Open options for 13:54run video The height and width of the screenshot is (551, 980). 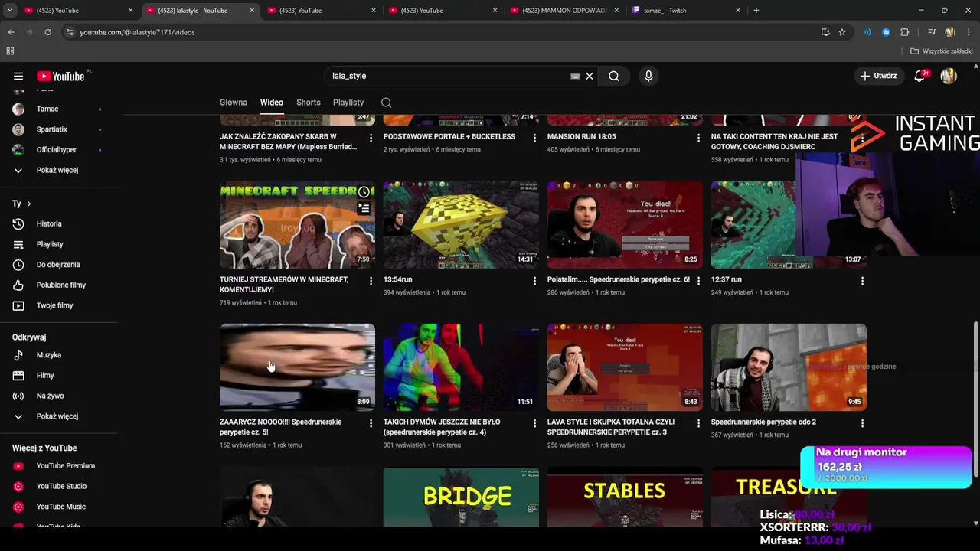(534, 281)
